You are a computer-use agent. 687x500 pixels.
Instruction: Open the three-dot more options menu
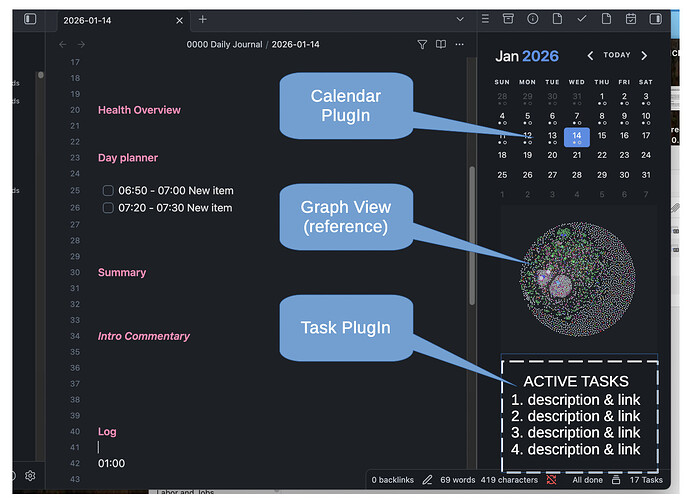point(460,44)
